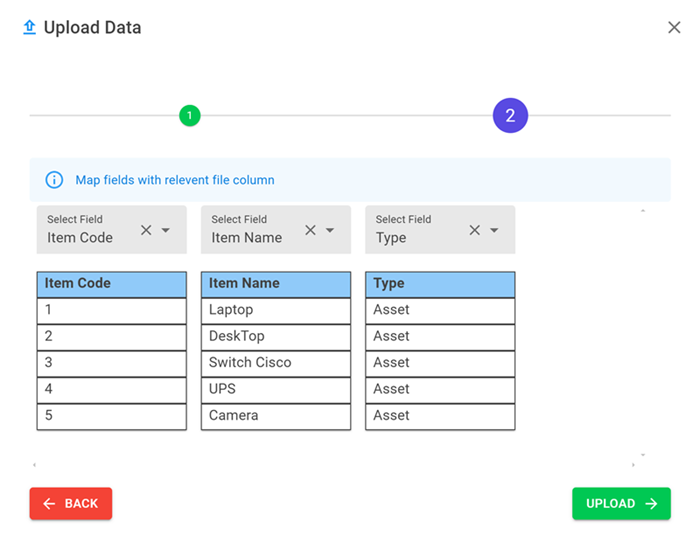Select the Laptop cell in the table
The image size is (700, 535).
click(x=275, y=310)
